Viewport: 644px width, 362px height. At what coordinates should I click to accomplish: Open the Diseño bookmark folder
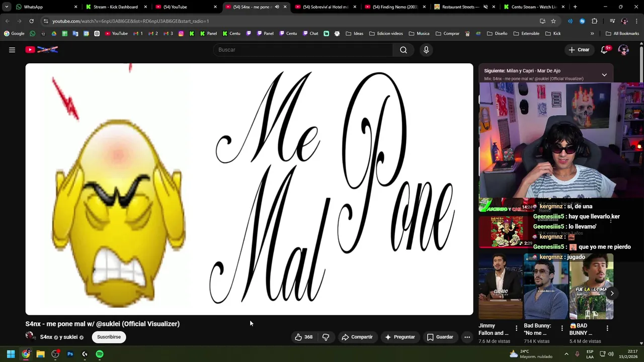(x=497, y=34)
